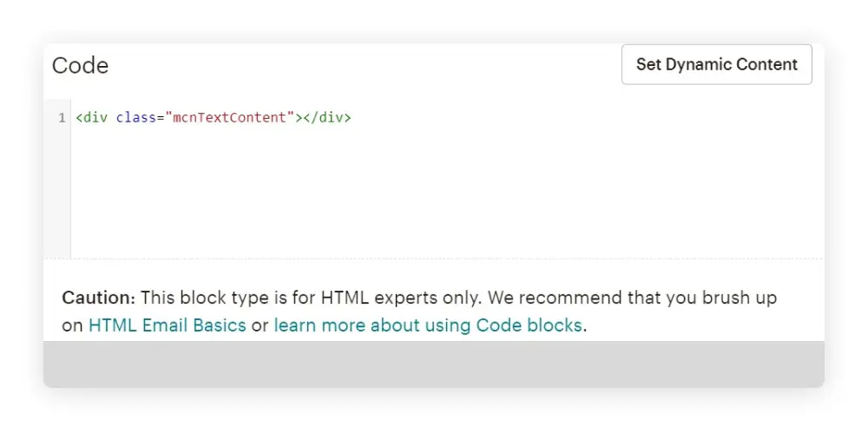868x433 pixels.
Task: Open learn more about using Code blocks link
Action: (x=429, y=325)
